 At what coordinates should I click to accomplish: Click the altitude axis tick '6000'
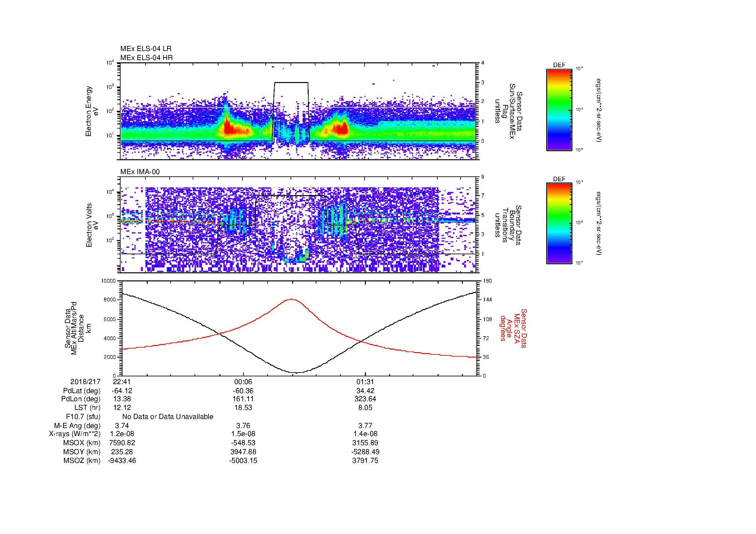[110, 319]
